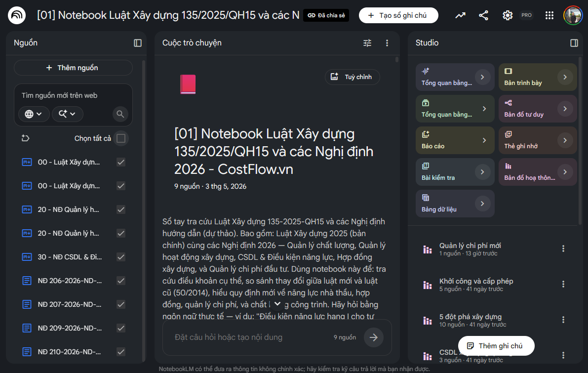
Task: Open more options for Khởi công và cấp phép
Action: 563,285
